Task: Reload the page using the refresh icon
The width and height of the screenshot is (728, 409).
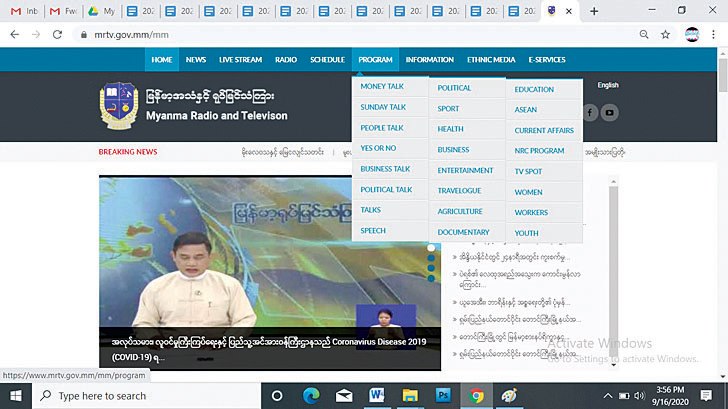Action: click(58, 34)
